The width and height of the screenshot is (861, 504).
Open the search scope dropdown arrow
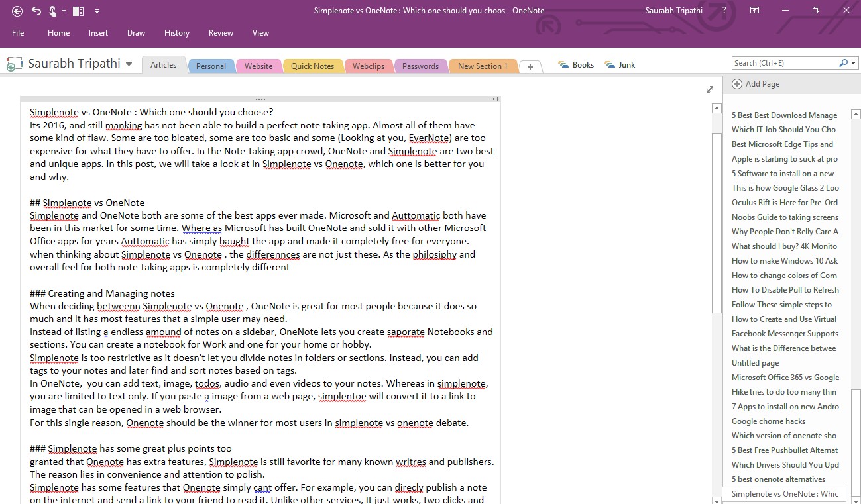tap(852, 64)
